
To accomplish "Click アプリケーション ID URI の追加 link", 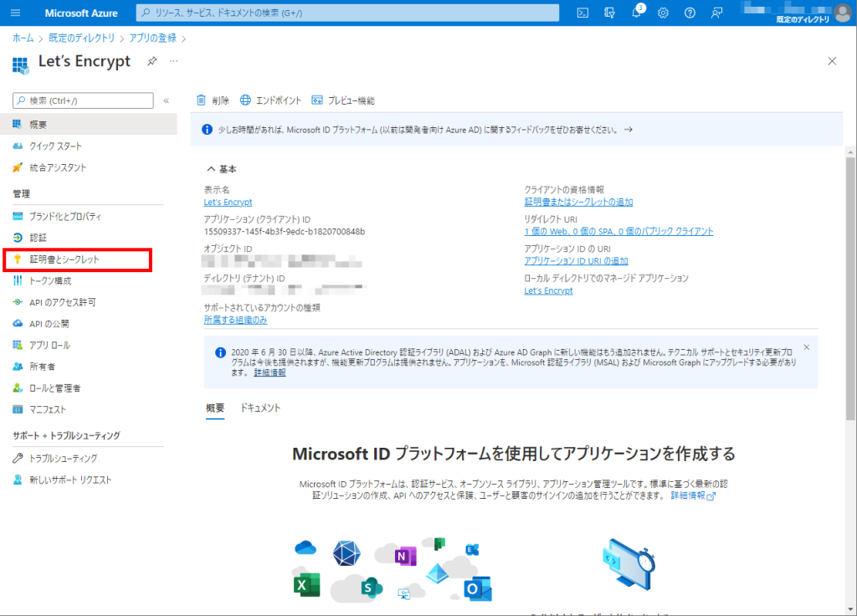I will click(576, 261).
